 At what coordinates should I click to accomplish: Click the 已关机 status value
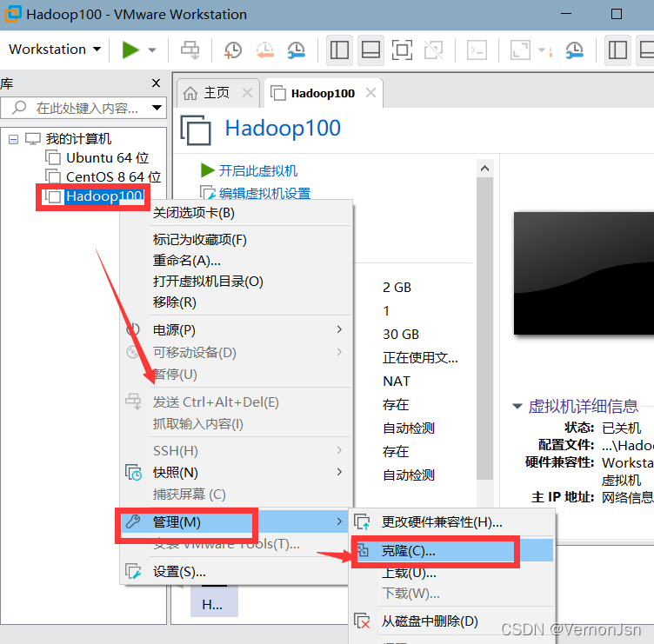coord(622,428)
